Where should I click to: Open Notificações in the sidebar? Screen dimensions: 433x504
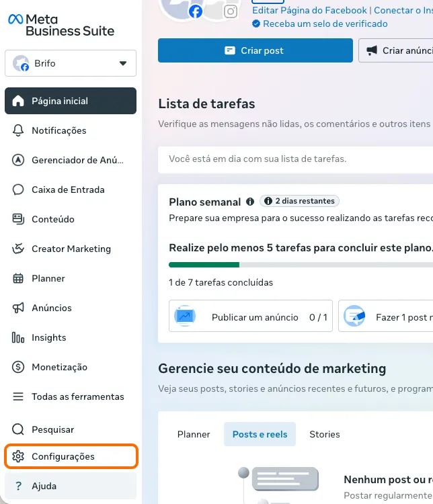[x=71, y=130]
